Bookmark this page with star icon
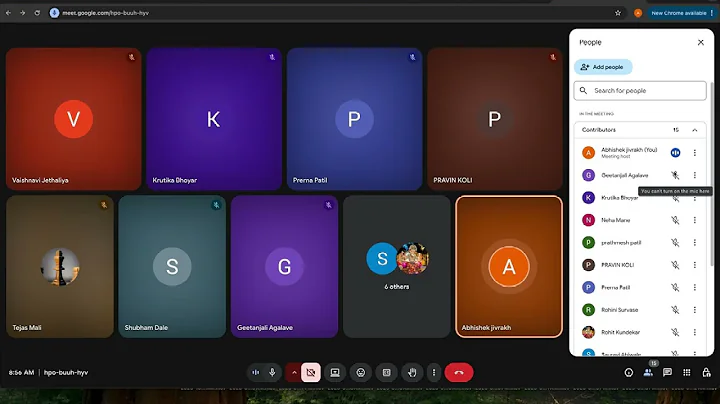Image resolution: width=720 pixels, height=404 pixels. pos(618,13)
